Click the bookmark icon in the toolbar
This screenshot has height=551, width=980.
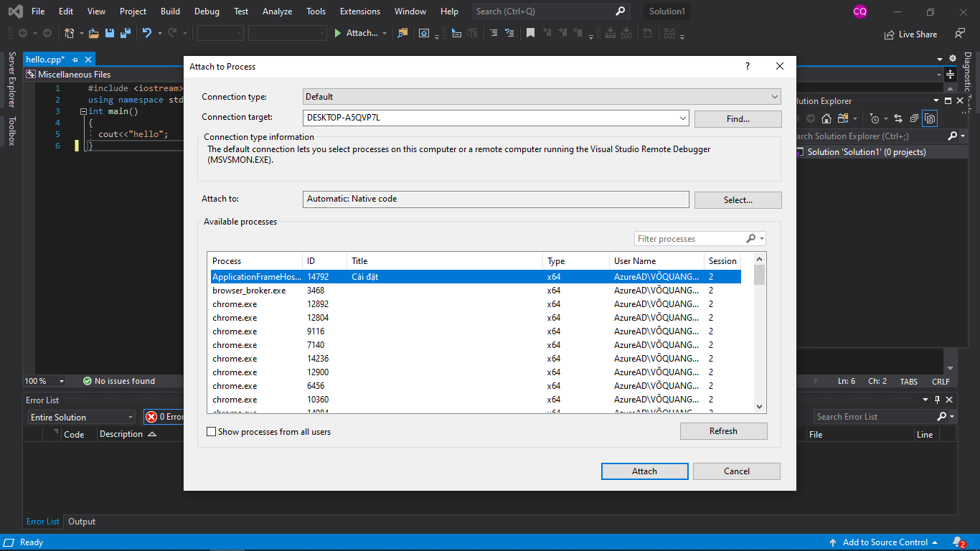tap(530, 33)
